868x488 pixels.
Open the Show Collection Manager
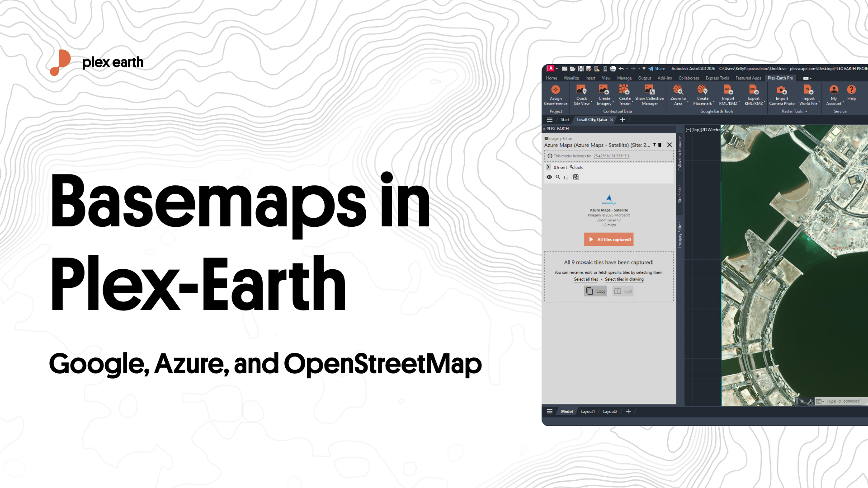click(649, 90)
